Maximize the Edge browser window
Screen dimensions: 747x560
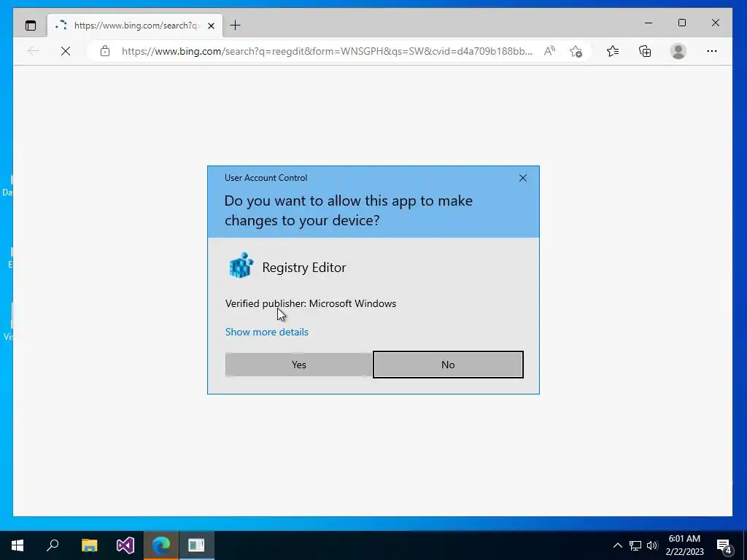coord(682,23)
